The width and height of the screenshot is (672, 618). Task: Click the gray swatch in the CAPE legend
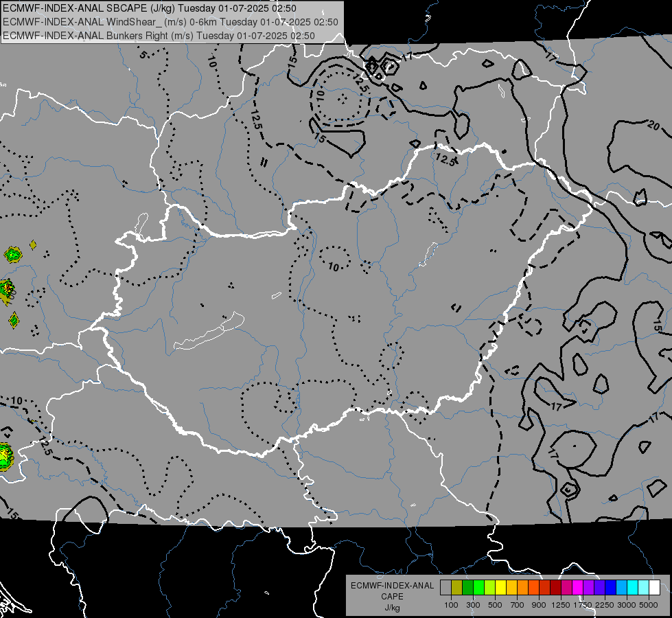point(445,587)
